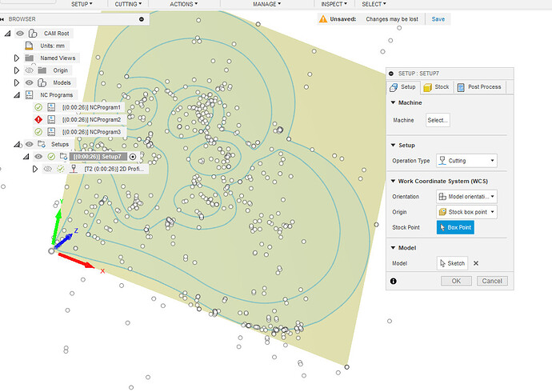Switch to the Stock tab

436,87
